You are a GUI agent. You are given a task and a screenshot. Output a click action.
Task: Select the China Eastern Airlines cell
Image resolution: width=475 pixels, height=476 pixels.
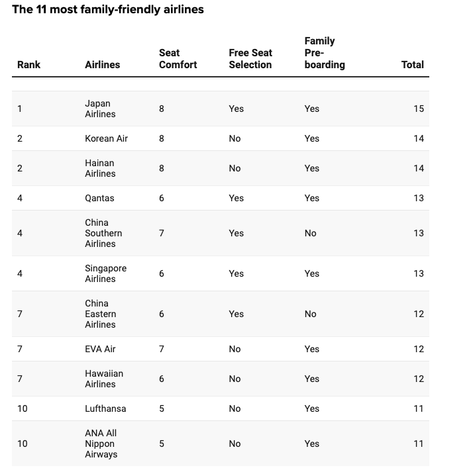pyautogui.click(x=101, y=314)
